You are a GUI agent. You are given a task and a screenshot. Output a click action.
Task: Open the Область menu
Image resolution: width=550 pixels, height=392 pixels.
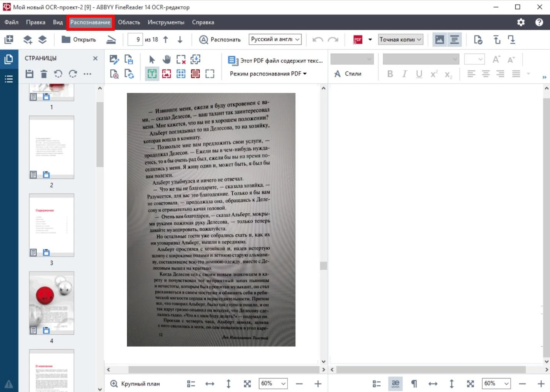(129, 22)
